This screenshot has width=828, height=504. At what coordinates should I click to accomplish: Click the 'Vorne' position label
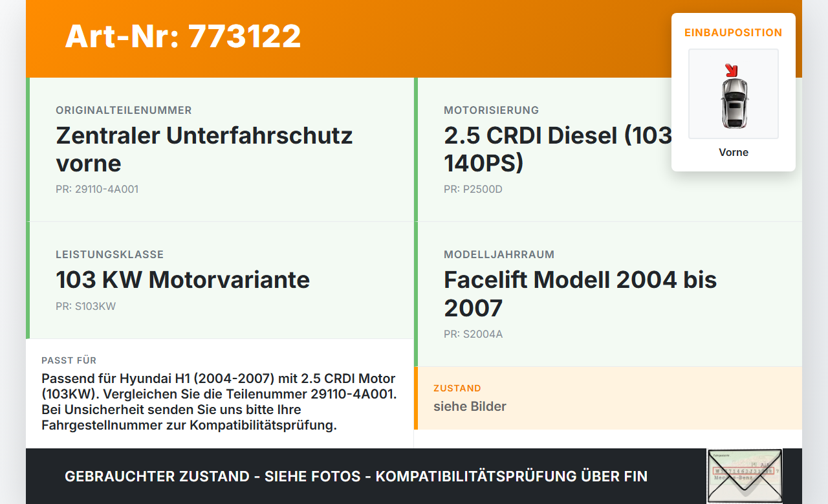[734, 153]
